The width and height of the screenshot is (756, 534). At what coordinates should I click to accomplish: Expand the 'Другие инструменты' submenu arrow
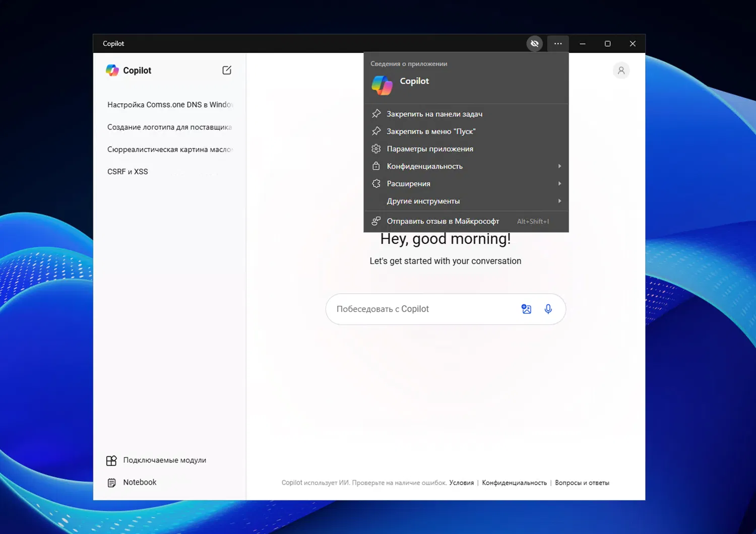tap(559, 201)
